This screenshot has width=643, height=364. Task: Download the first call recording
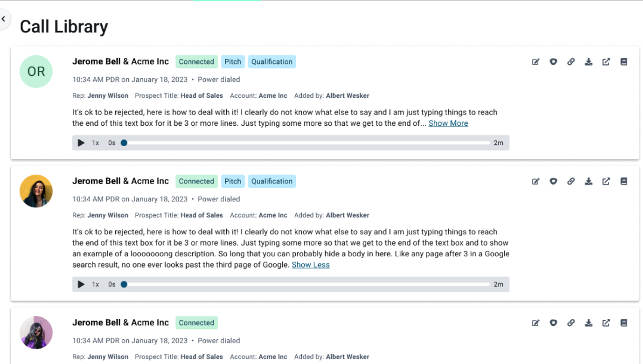click(x=589, y=62)
